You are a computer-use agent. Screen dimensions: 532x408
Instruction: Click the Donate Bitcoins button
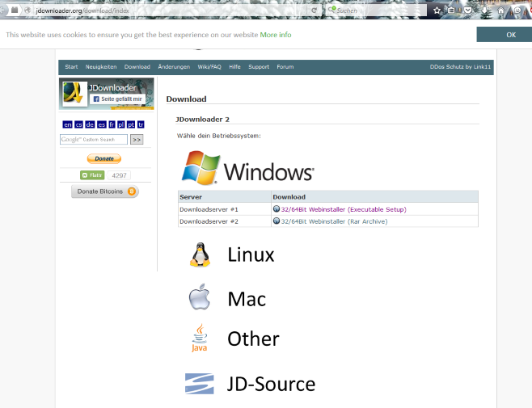point(105,191)
